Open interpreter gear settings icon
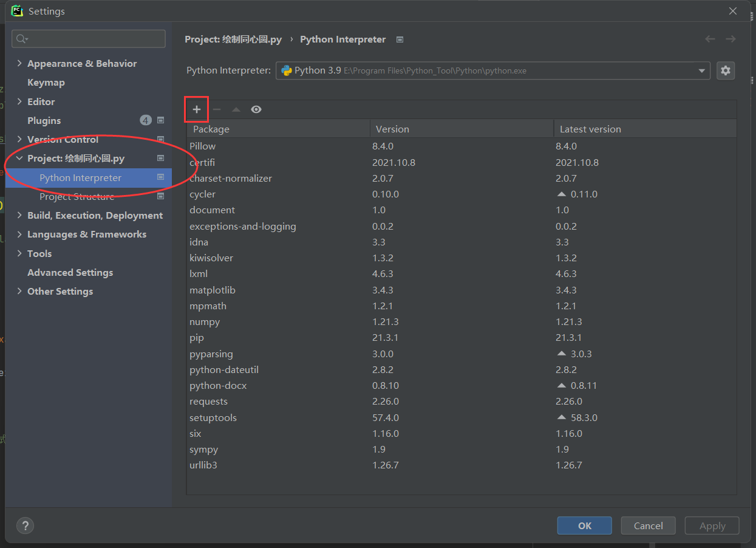756x548 pixels. pyautogui.click(x=726, y=70)
